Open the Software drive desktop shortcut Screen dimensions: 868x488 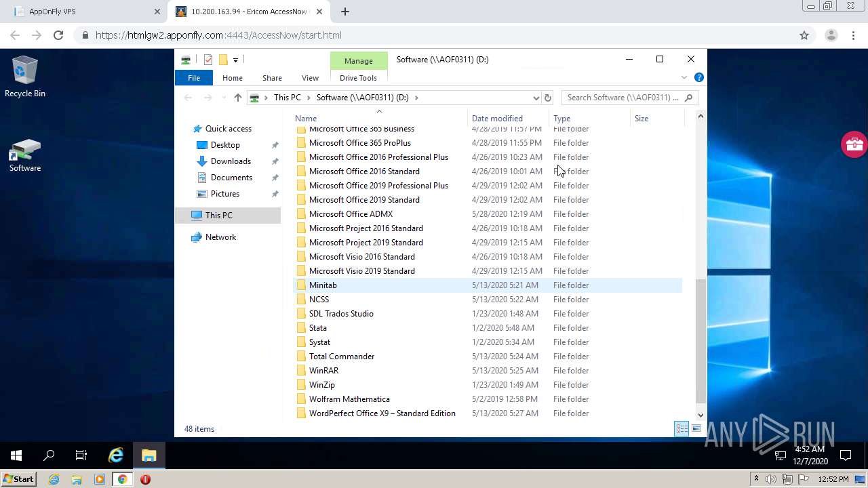pyautogui.click(x=25, y=155)
